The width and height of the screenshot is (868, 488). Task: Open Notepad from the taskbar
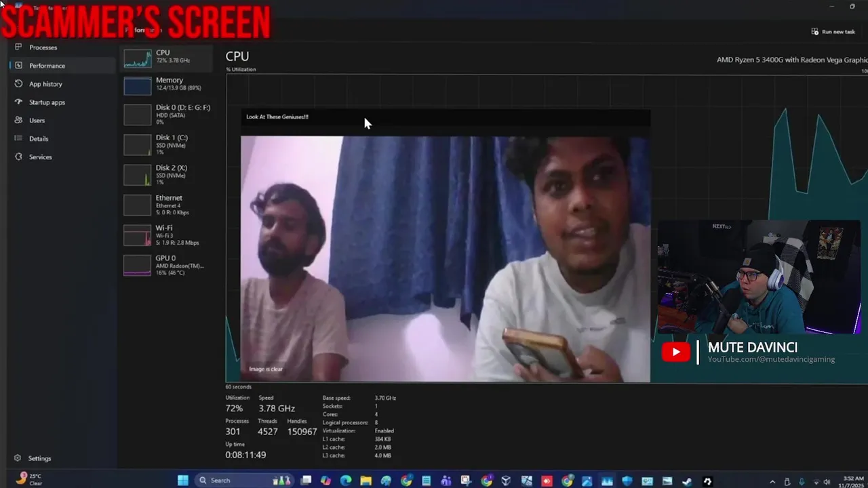[x=426, y=481]
